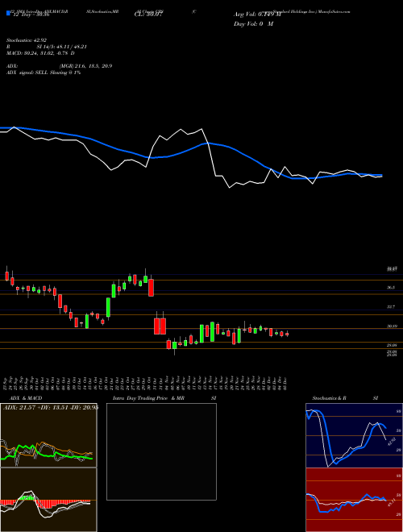Click the 'ADX signal: SELL Slowing @ 1%' text
This screenshot has width=403, height=532.
coord(44,73)
